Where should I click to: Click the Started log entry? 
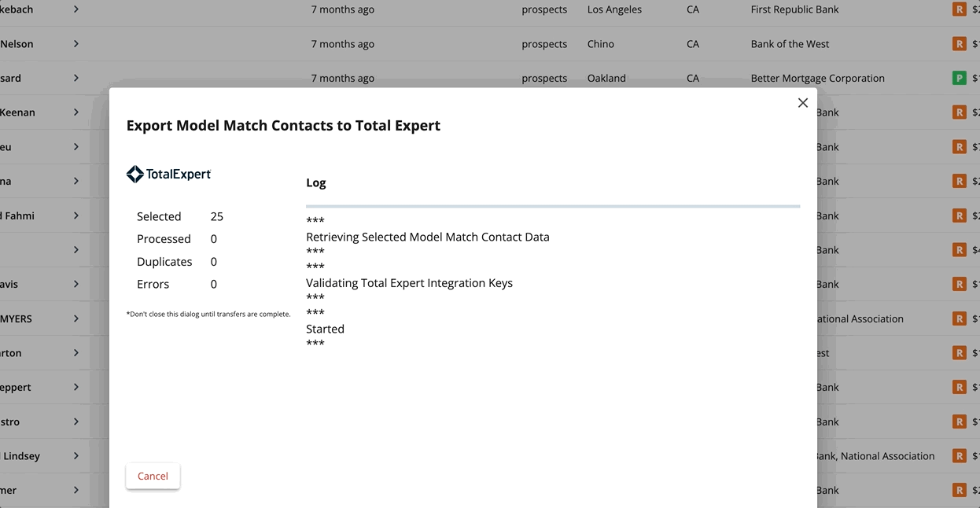(325, 328)
